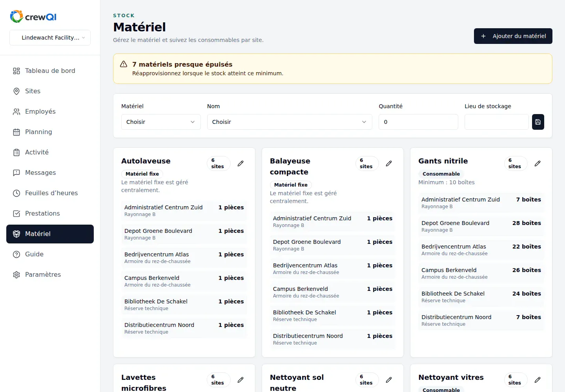
Task: Click the crewQI logo
Action: tap(33, 16)
